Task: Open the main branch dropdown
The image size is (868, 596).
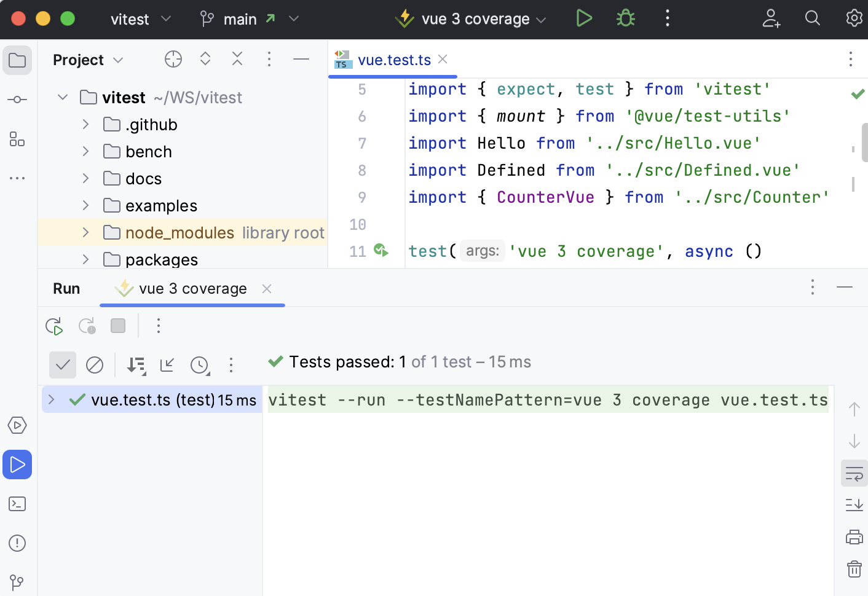Action: pos(250,19)
